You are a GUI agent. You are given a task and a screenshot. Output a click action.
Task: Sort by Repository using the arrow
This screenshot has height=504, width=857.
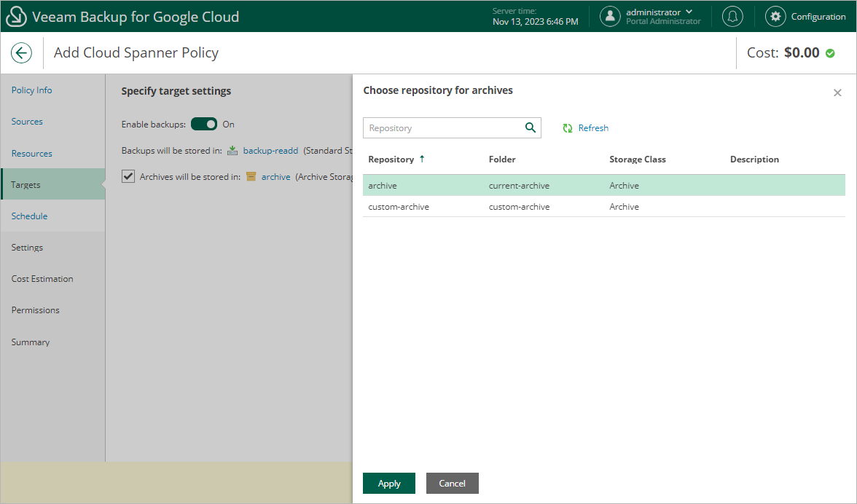[422, 159]
